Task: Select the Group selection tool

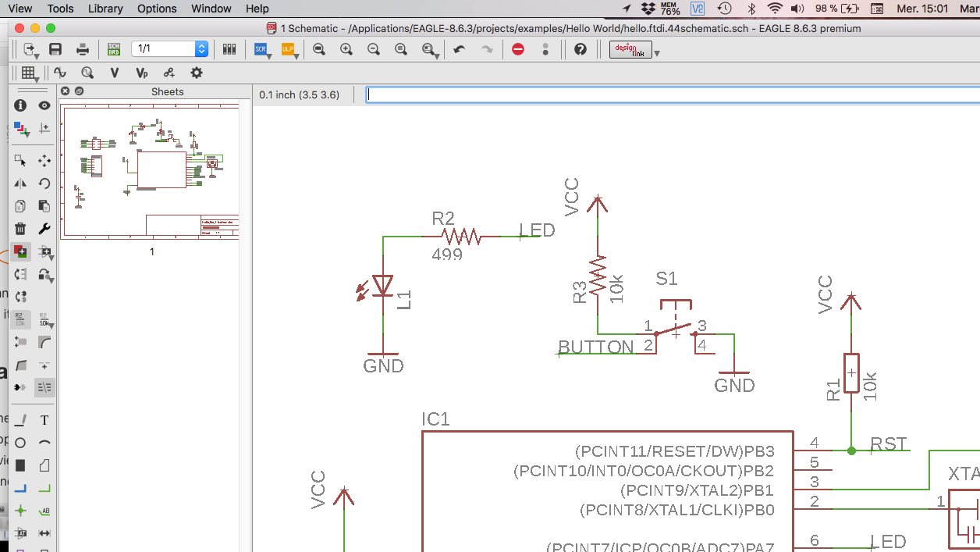Action: [21, 161]
